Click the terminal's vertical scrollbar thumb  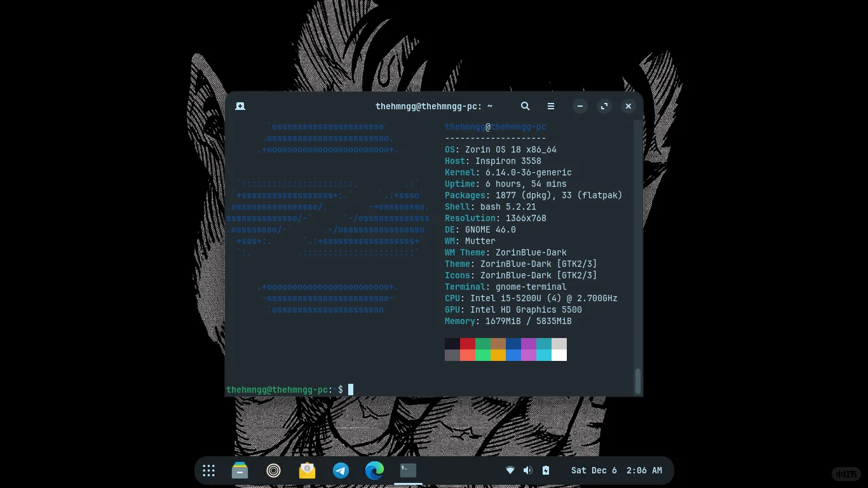click(638, 381)
